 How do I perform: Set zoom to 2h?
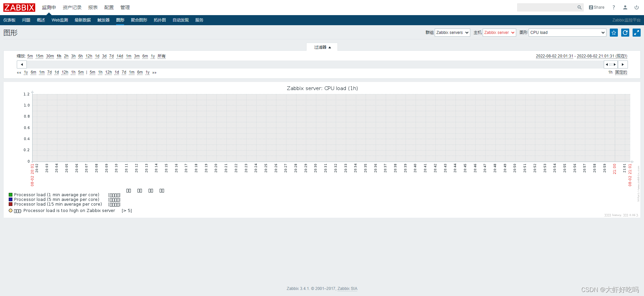[x=66, y=56]
